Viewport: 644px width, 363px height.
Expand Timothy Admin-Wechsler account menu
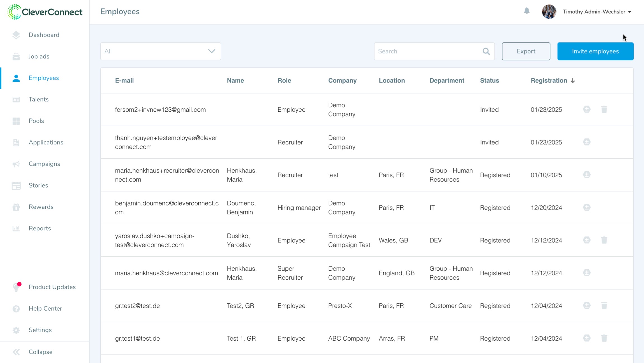pyautogui.click(x=597, y=12)
